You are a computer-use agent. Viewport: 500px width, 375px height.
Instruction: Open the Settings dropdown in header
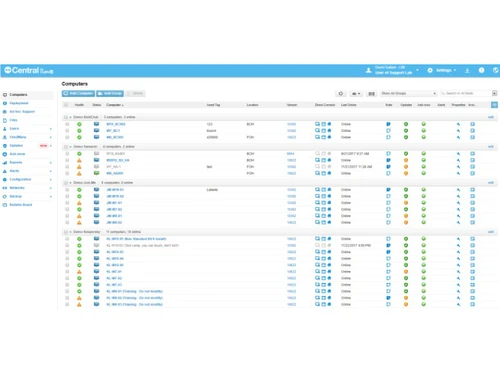[x=442, y=70]
